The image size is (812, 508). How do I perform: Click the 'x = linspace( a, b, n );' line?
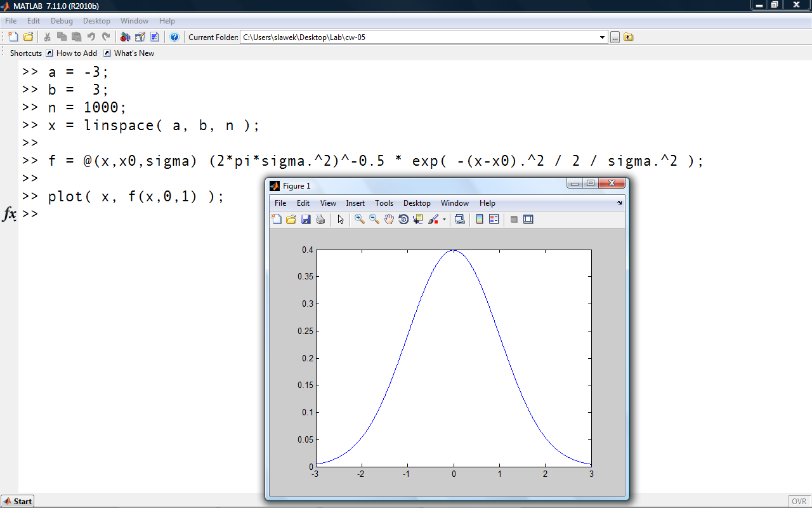tap(154, 125)
